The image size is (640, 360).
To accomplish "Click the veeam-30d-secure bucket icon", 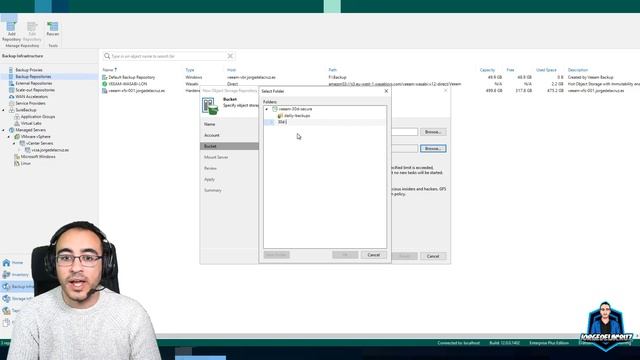I will (275, 109).
